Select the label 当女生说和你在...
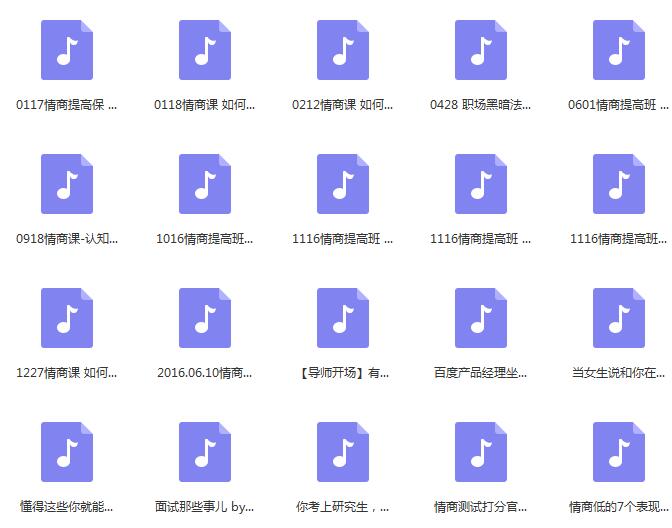 (618, 373)
